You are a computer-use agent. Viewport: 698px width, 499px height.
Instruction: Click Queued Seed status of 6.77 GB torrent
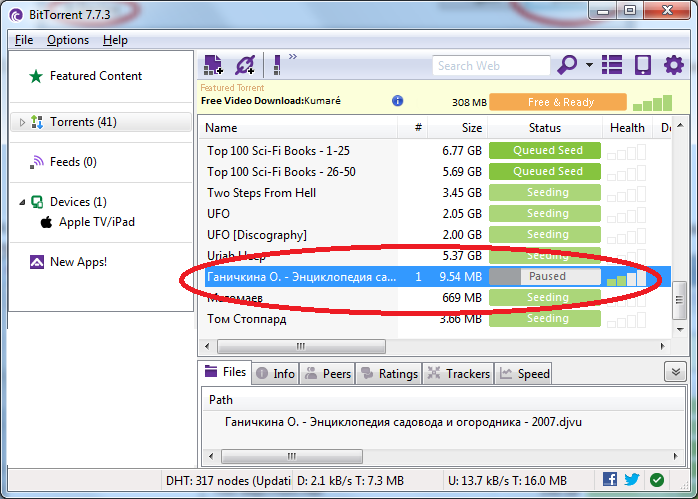coord(545,150)
